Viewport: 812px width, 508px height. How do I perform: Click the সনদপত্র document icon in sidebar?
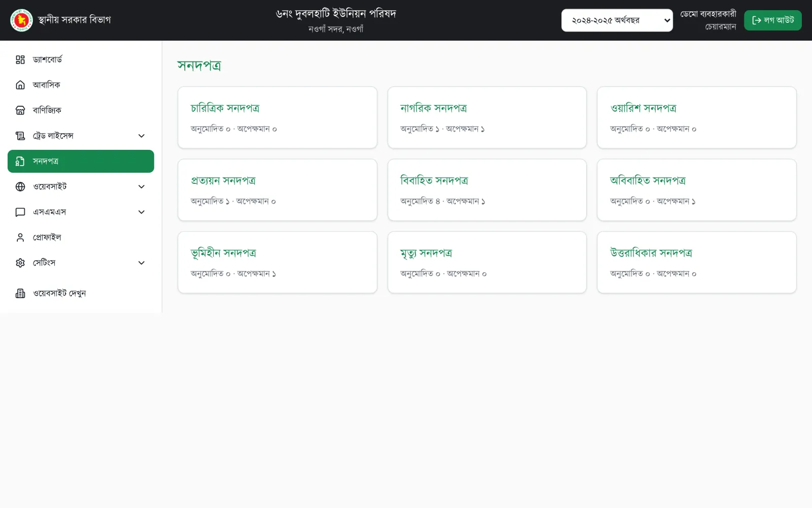[20, 161]
